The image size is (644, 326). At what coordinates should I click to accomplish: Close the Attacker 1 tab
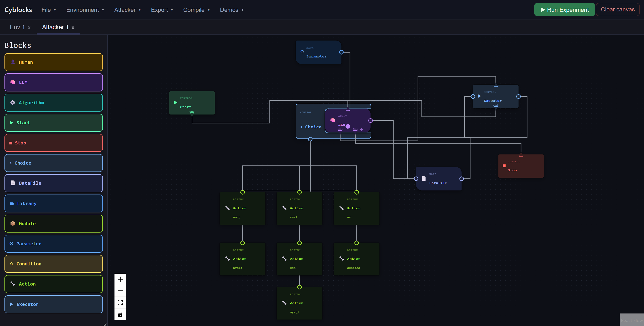pos(73,28)
